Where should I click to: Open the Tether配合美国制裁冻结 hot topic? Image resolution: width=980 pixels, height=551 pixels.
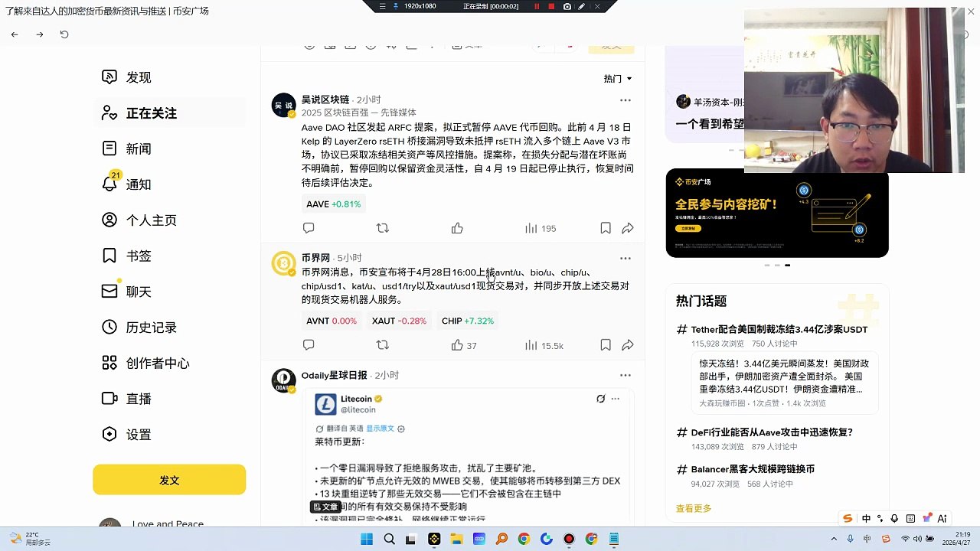(779, 330)
